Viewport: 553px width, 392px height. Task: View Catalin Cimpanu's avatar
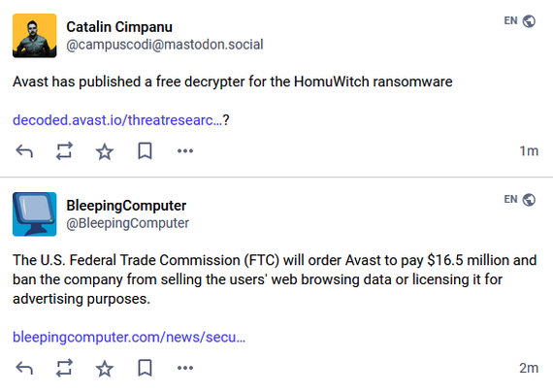pos(35,36)
